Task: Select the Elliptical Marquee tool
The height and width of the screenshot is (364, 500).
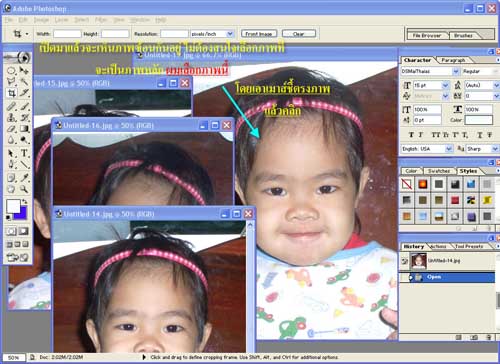Action: point(11,71)
